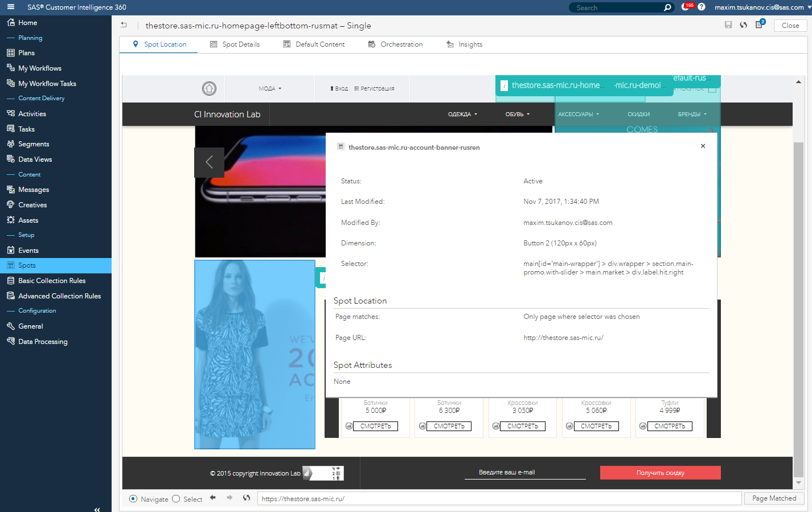
Task: Click the info icon on teal spot label
Action: [504, 85]
